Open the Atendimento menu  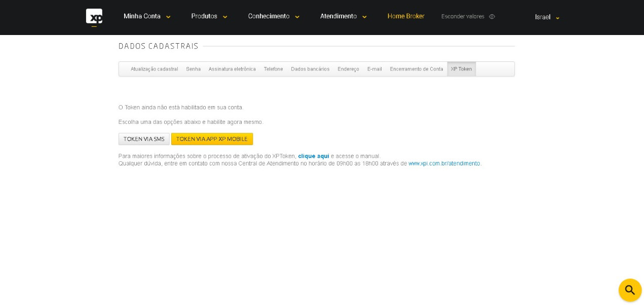coord(338,16)
